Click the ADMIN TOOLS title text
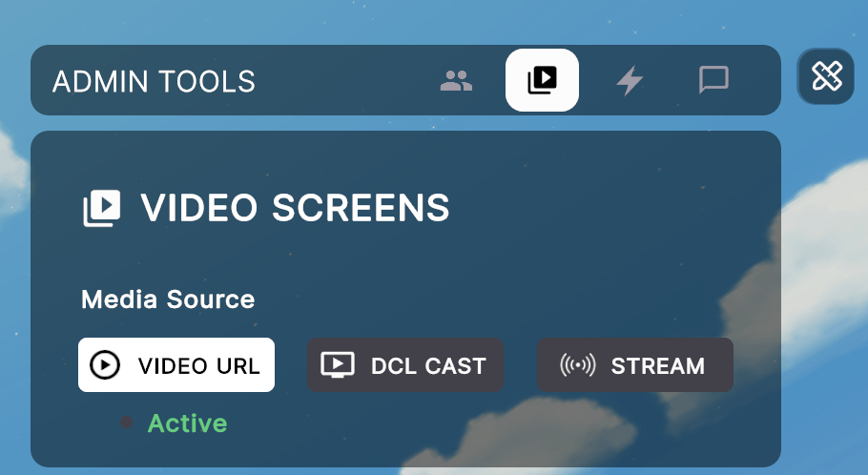 (x=154, y=81)
